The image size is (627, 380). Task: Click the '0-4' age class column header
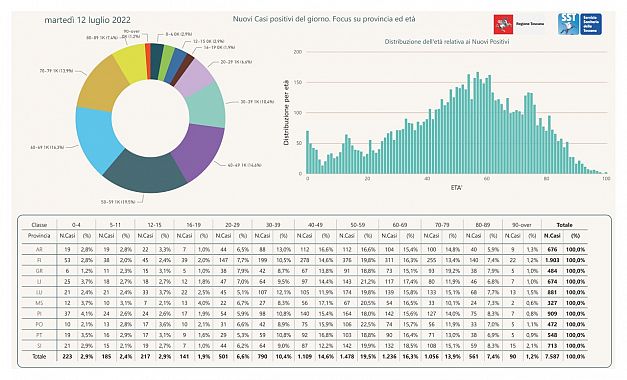pyautogui.click(x=76, y=225)
